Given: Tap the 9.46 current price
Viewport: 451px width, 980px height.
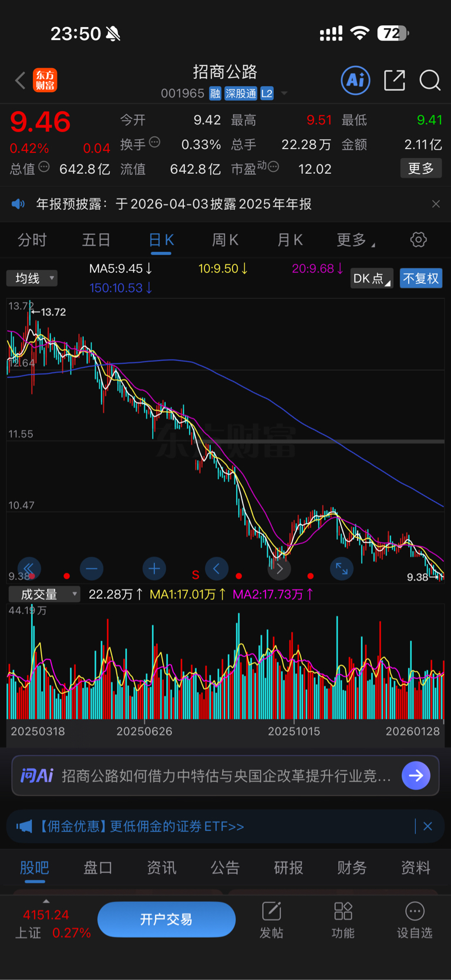Looking at the screenshot, I should point(40,122).
